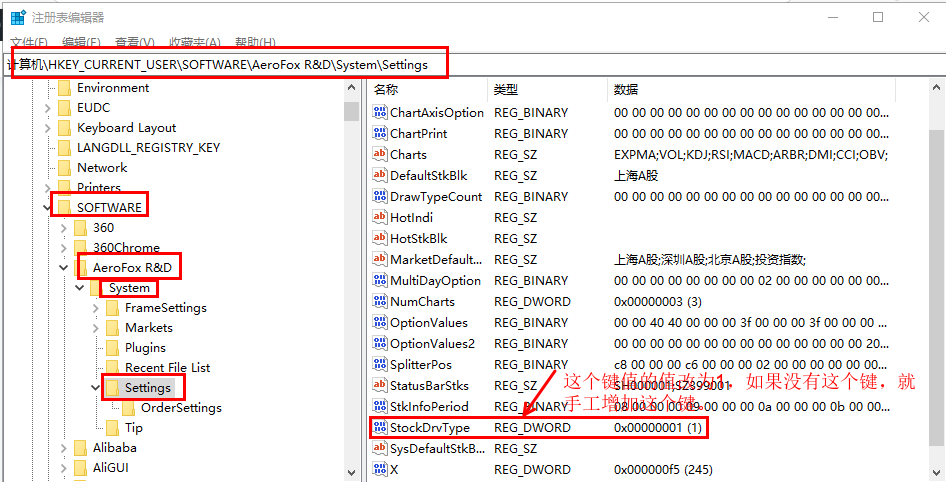The height and width of the screenshot is (482, 946).
Task: Click the Recent File List folder icon
Action: [112, 368]
